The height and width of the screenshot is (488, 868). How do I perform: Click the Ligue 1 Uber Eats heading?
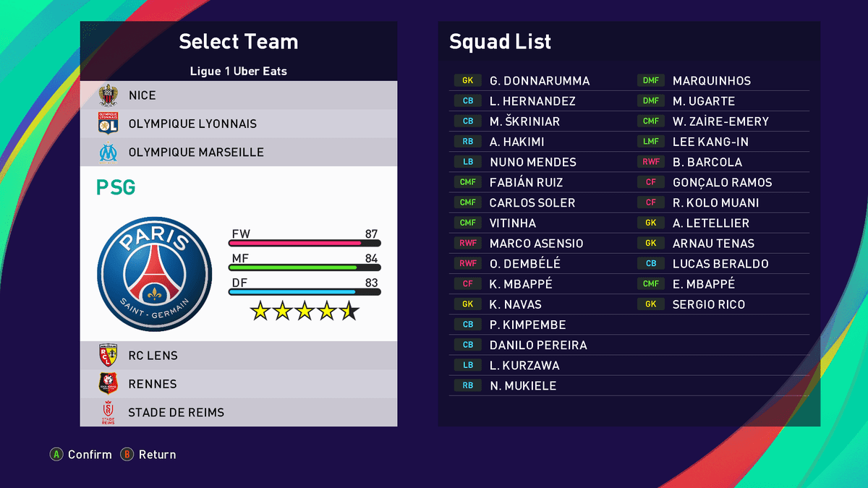(239, 71)
